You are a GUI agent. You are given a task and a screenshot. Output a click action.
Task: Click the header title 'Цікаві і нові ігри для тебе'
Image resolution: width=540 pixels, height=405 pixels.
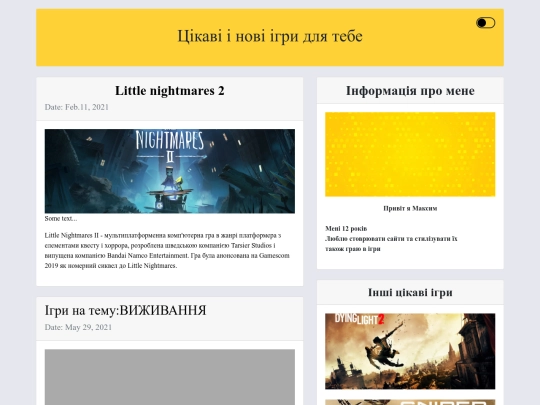(270, 36)
